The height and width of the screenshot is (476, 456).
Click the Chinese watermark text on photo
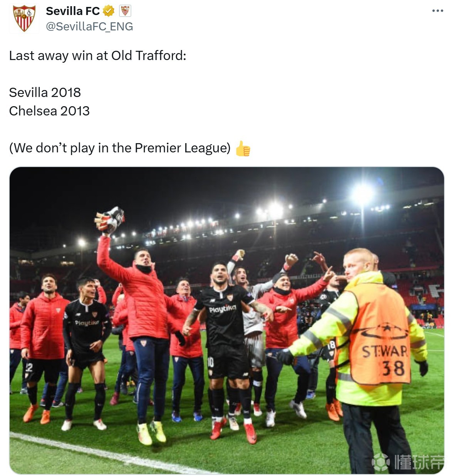tap(419, 462)
